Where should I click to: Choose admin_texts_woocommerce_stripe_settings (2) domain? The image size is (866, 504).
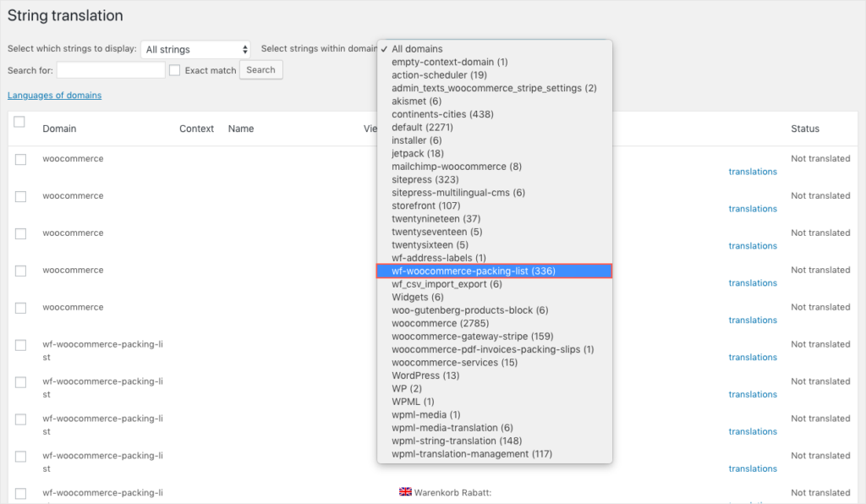tap(494, 88)
